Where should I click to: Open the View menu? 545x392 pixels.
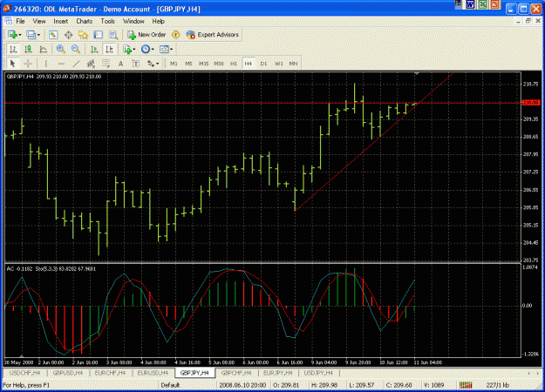tap(39, 21)
